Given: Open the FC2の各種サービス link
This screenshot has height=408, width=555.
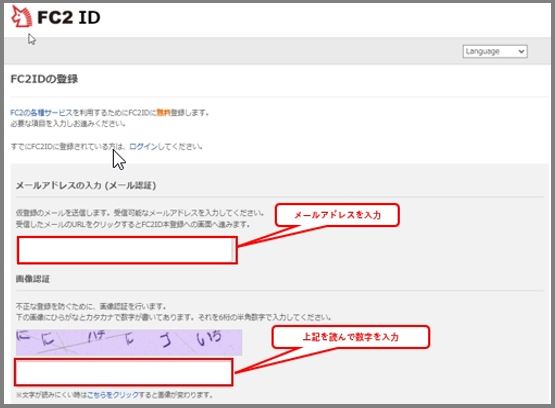Looking at the screenshot, I should 41,113.
